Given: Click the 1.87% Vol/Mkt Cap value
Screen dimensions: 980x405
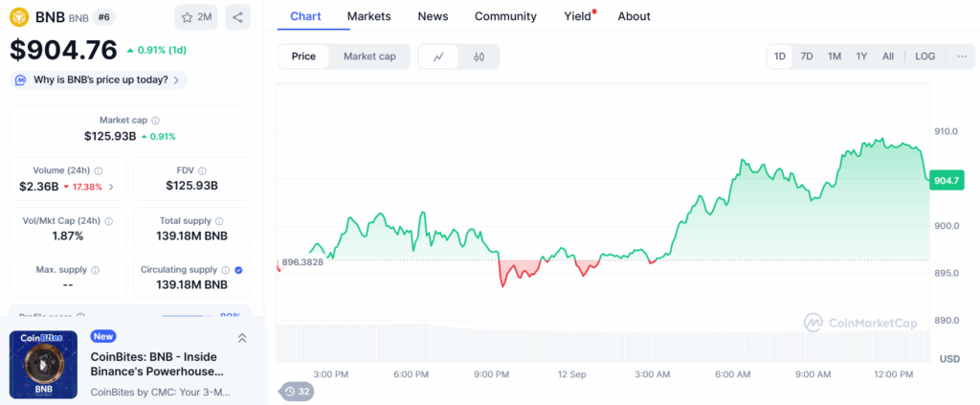Looking at the screenshot, I should 68,236.
